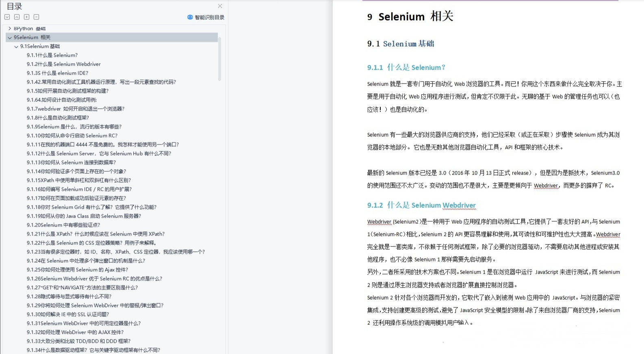Viewport: 644px width, 354px height.
Task: Open the 8Python 基础 outline entry
Action: pyautogui.click(x=30, y=28)
